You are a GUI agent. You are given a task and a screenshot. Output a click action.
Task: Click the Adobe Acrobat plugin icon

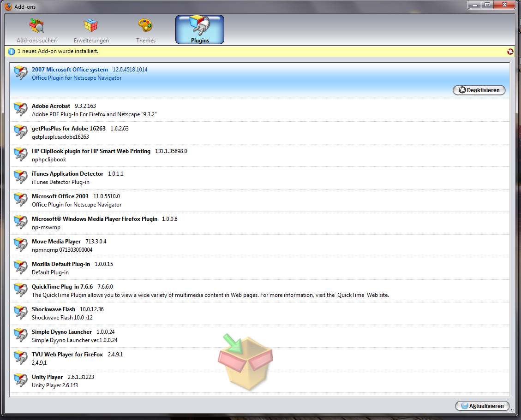point(21,109)
